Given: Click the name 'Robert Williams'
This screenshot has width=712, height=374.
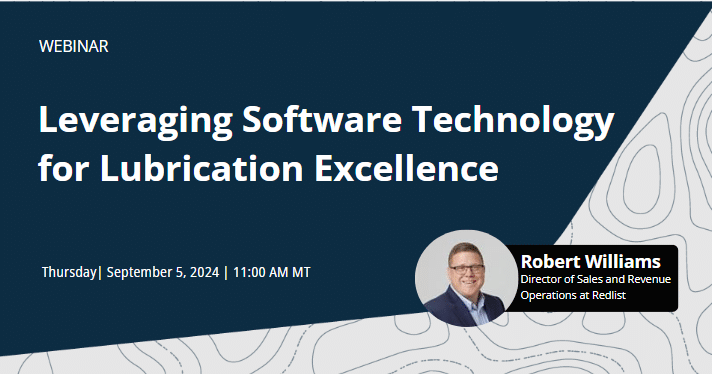Looking at the screenshot, I should (x=590, y=261).
